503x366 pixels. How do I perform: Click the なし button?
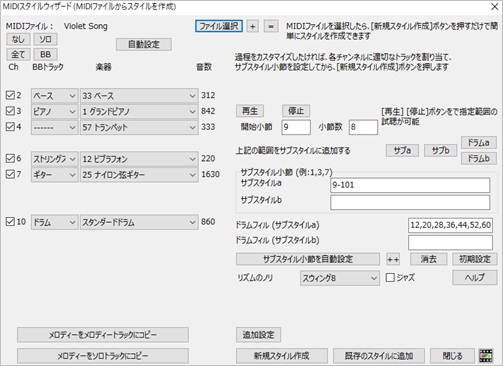click(18, 39)
